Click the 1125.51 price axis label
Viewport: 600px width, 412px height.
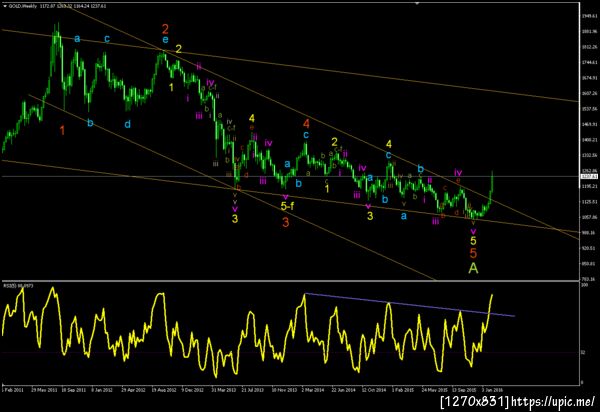tap(589, 202)
